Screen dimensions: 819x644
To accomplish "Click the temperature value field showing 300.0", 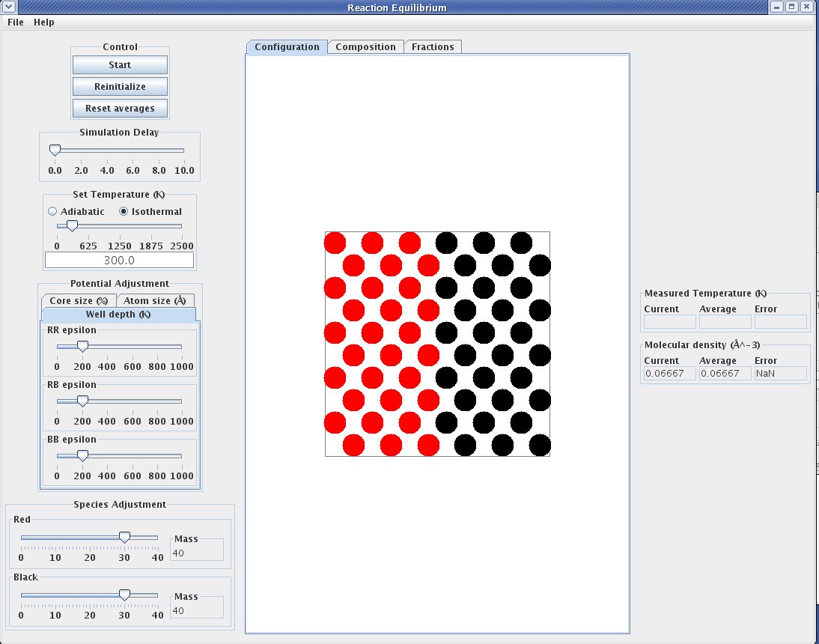I will pos(119,261).
